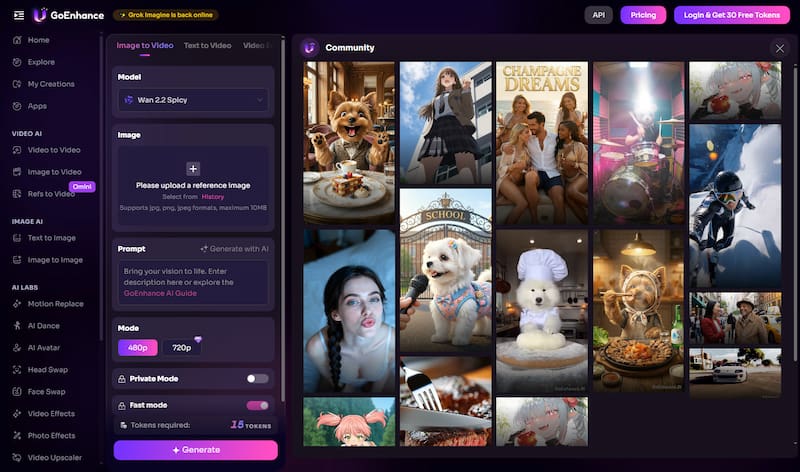Click the AI Avatar icon
The width and height of the screenshot is (800, 472).
point(17,347)
